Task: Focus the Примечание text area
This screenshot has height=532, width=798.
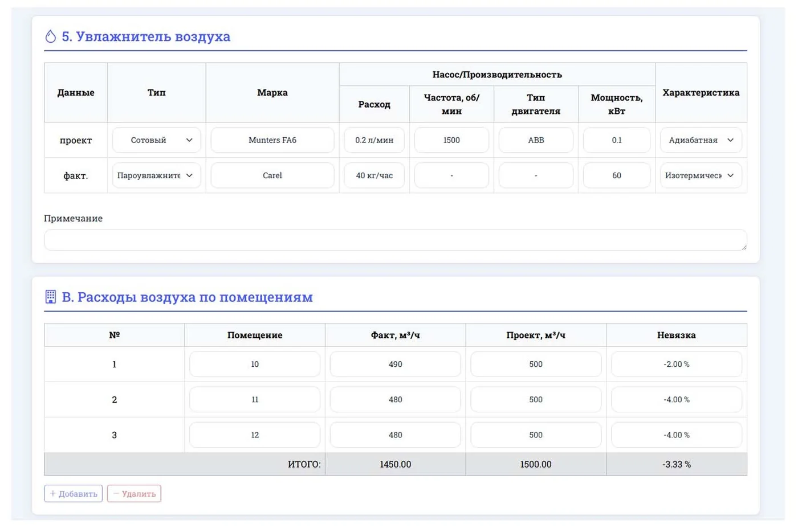Action: point(396,240)
